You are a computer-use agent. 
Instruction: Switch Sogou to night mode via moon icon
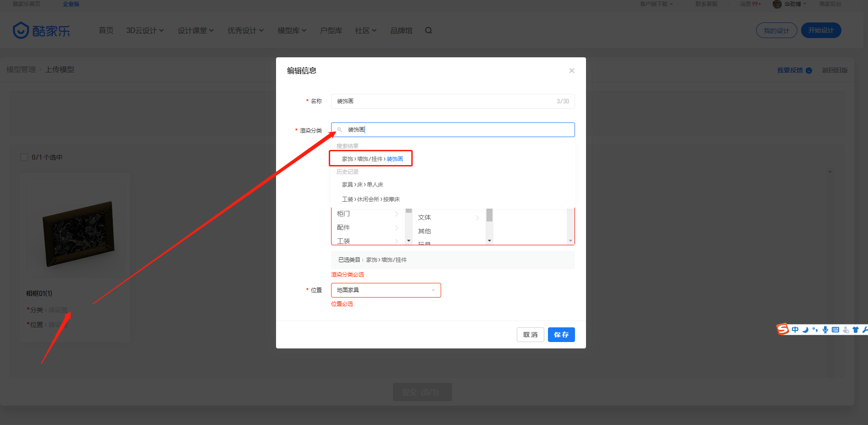tap(805, 330)
